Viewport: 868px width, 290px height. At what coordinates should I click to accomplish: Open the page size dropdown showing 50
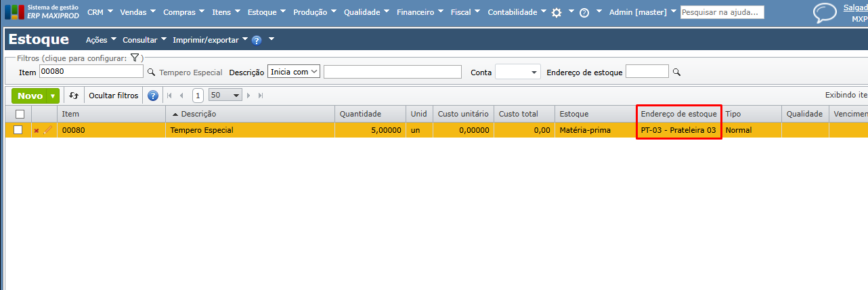pyautogui.click(x=224, y=96)
